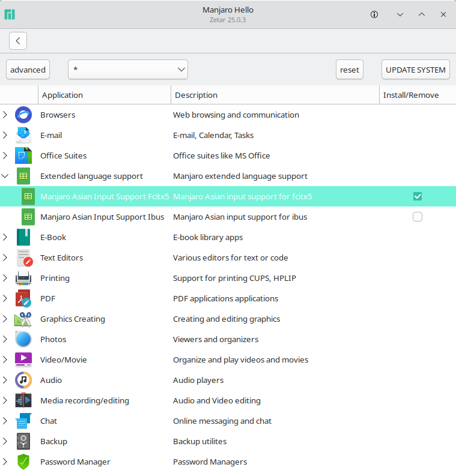Click the Office Suites icon
Screen dimensions: 456x476
point(23,155)
